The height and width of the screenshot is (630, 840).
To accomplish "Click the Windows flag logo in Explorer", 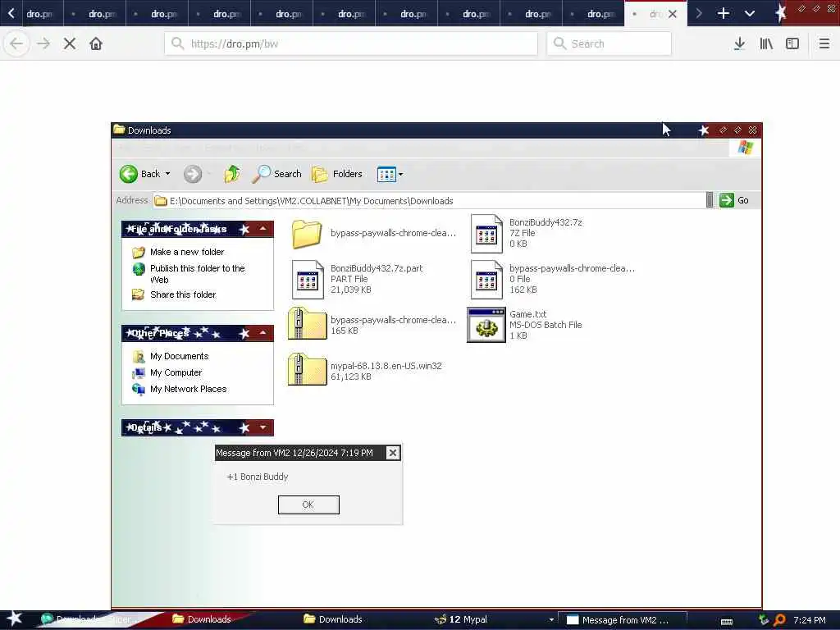I will click(x=745, y=148).
